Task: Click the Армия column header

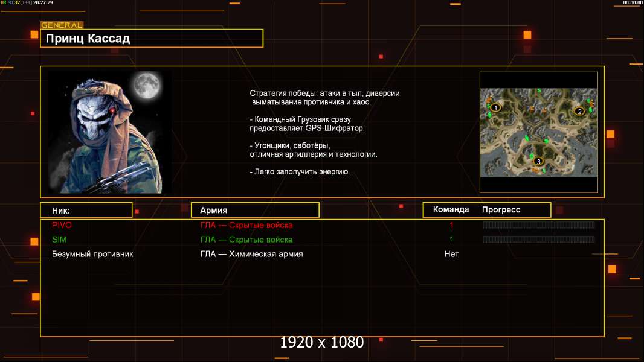Action: coord(255,210)
